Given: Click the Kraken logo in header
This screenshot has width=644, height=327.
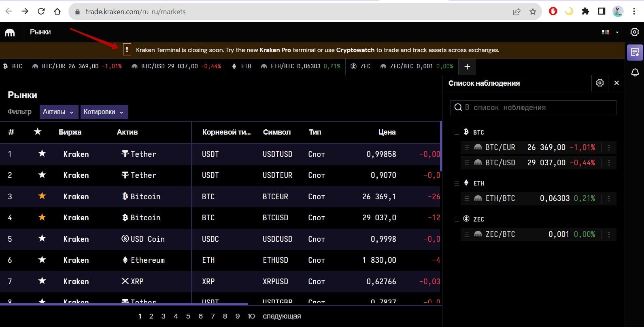Looking at the screenshot, I should (10, 32).
